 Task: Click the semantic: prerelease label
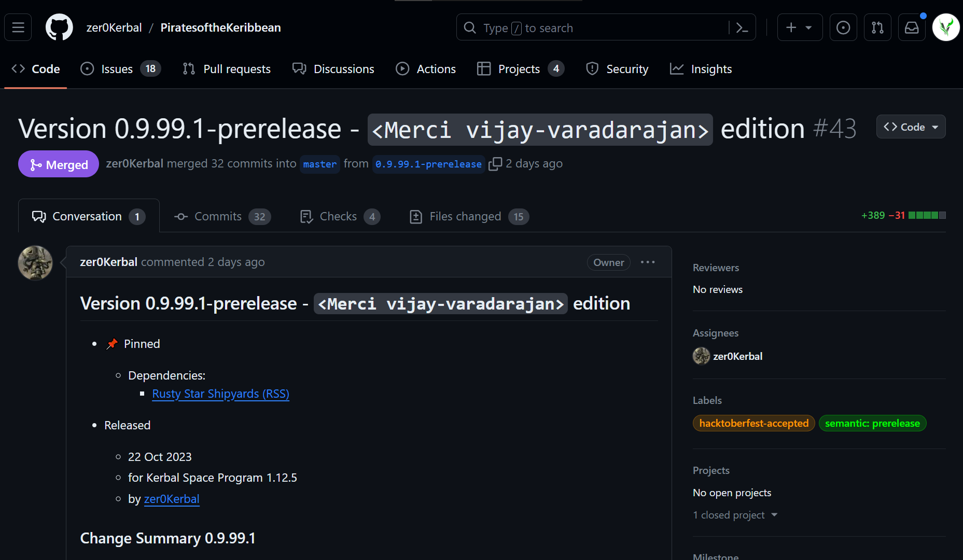pos(872,423)
